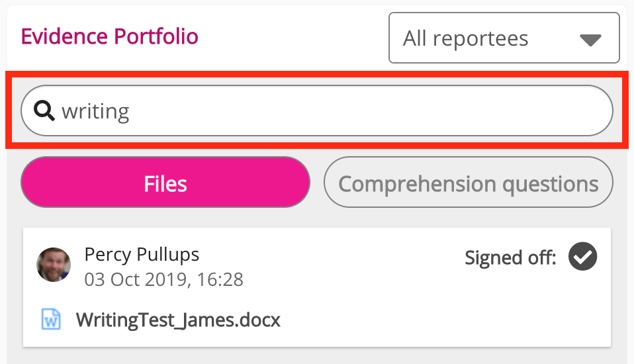Click the "Signed off:" label
This screenshot has width=634, height=364.
(510, 257)
